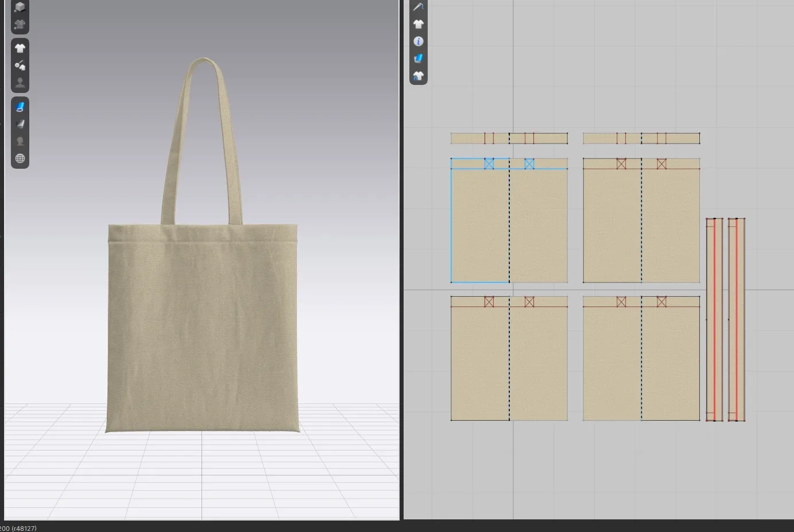
Task: Click the revision number in the status bar
Action: (24, 527)
